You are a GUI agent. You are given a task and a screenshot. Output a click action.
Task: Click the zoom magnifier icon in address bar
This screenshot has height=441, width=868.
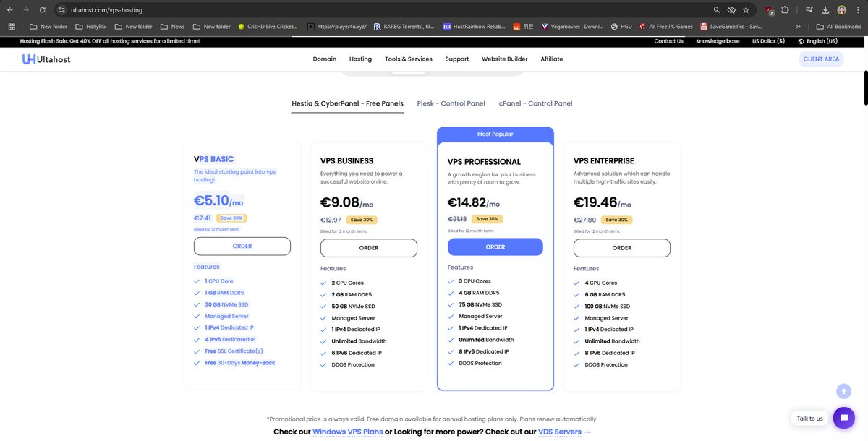coord(717,10)
